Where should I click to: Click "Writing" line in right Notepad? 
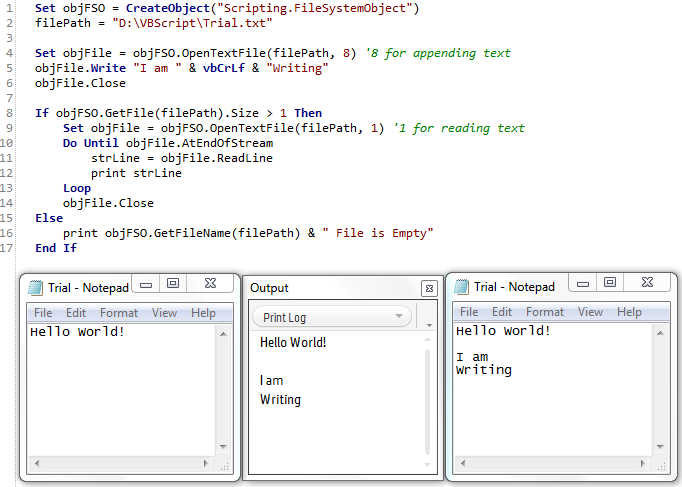coord(484,370)
